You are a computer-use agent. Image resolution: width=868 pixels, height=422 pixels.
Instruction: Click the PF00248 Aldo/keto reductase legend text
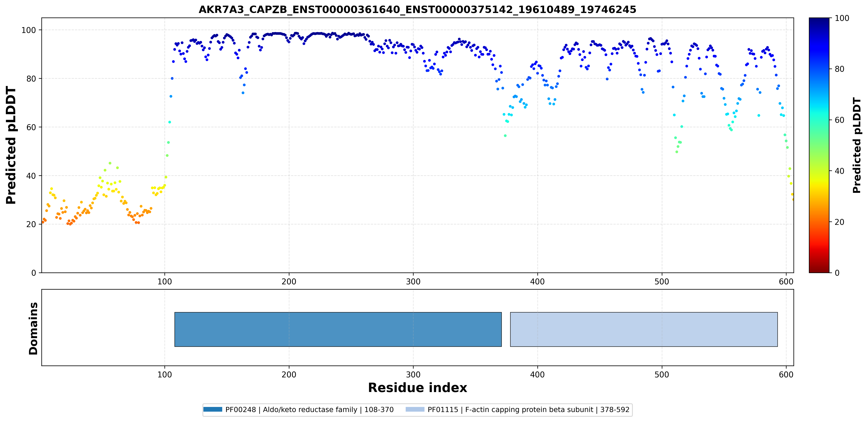point(309,410)
